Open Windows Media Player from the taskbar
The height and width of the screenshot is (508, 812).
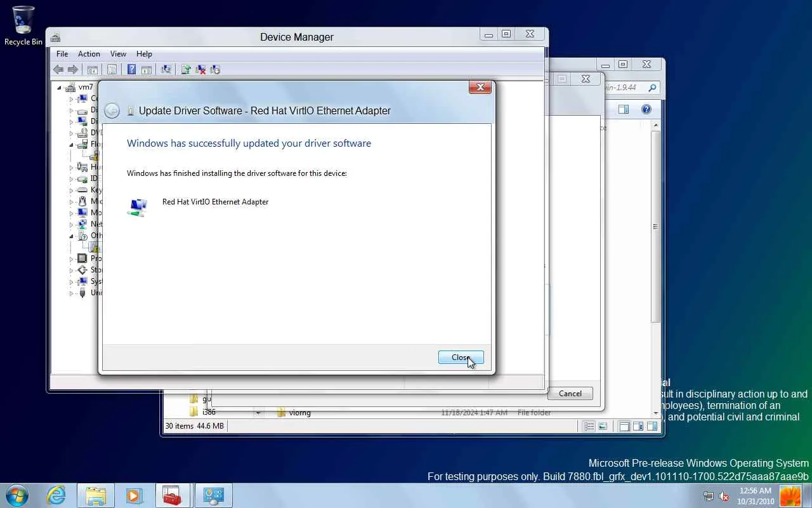(x=134, y=495)
